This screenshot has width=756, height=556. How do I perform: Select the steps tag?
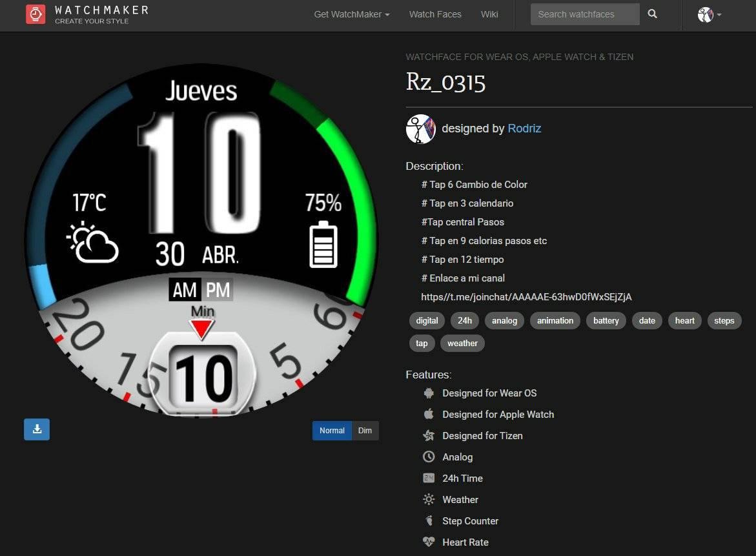click(x=724, y=321)
